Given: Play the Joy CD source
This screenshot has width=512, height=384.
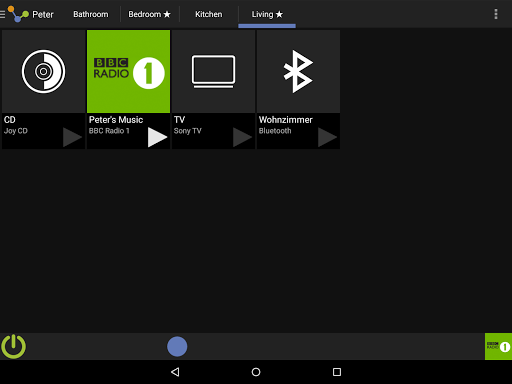Looking at the screenshot, I should [72, 137].
